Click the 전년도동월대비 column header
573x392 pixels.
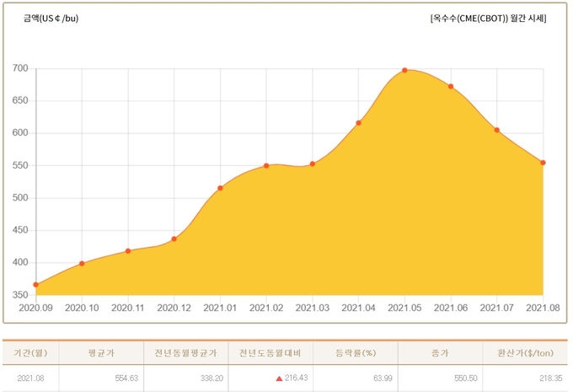tap(270, 353)
